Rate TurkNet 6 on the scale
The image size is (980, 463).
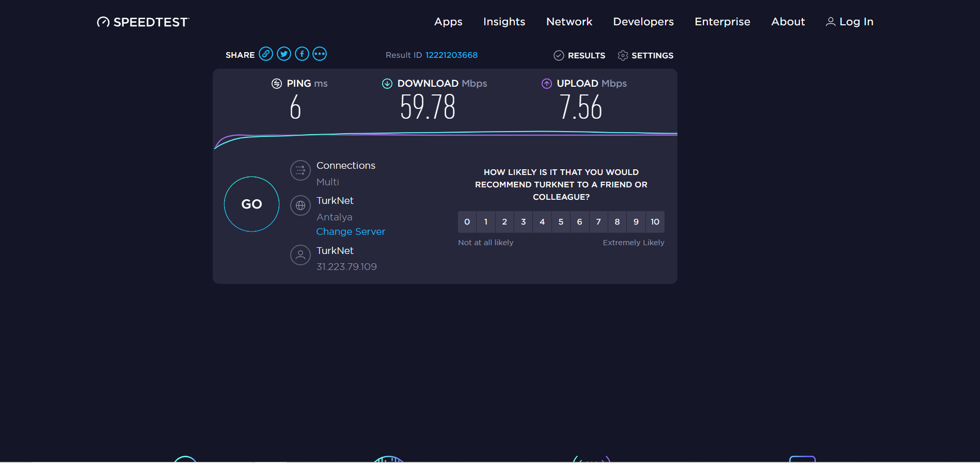[580, 222]
